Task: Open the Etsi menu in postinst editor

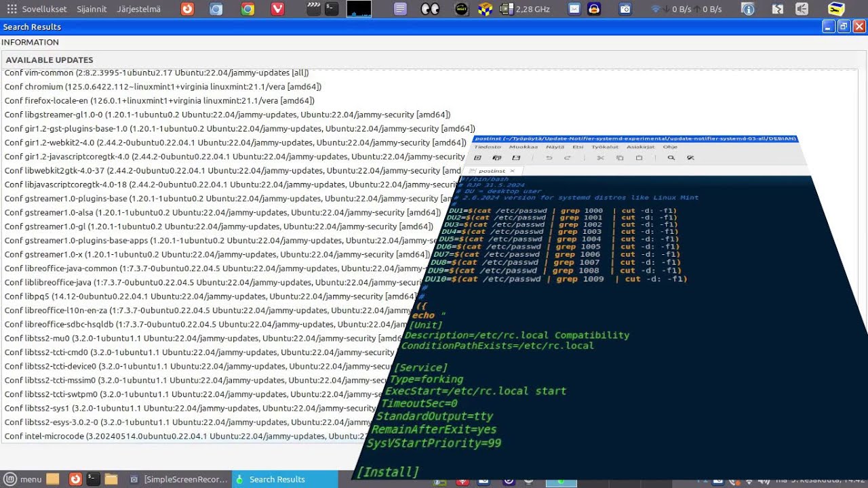Action: click(x=578, y=146)
